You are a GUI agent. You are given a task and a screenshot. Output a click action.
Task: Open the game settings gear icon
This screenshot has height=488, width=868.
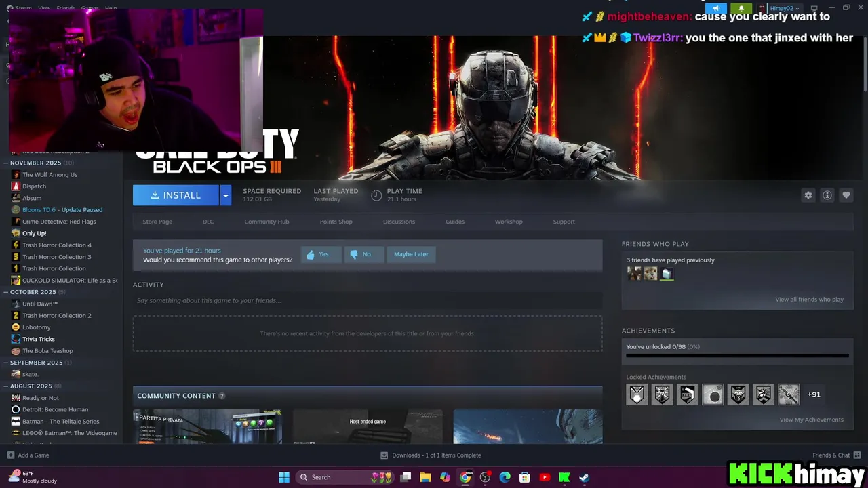pyautogui.click(x=808, y=195)
